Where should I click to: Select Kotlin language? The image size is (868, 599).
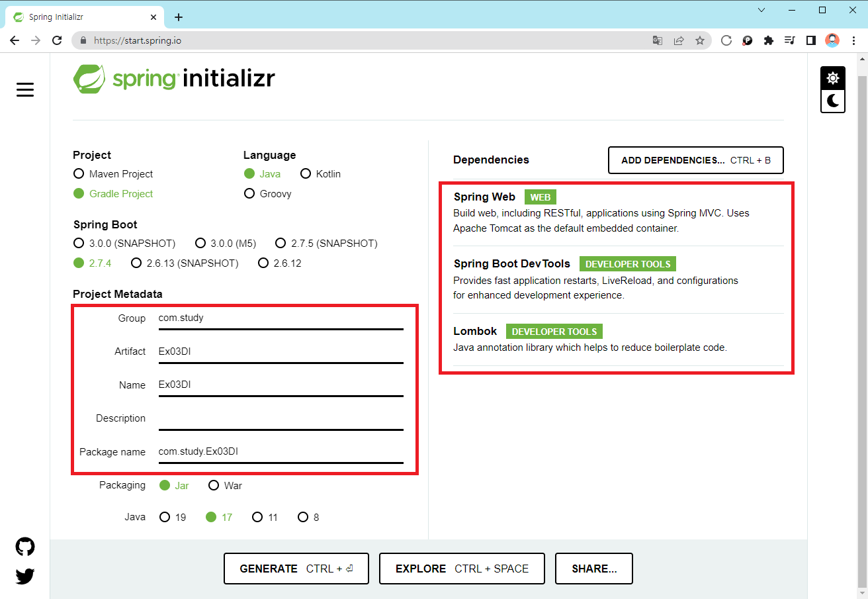point(321,173)
